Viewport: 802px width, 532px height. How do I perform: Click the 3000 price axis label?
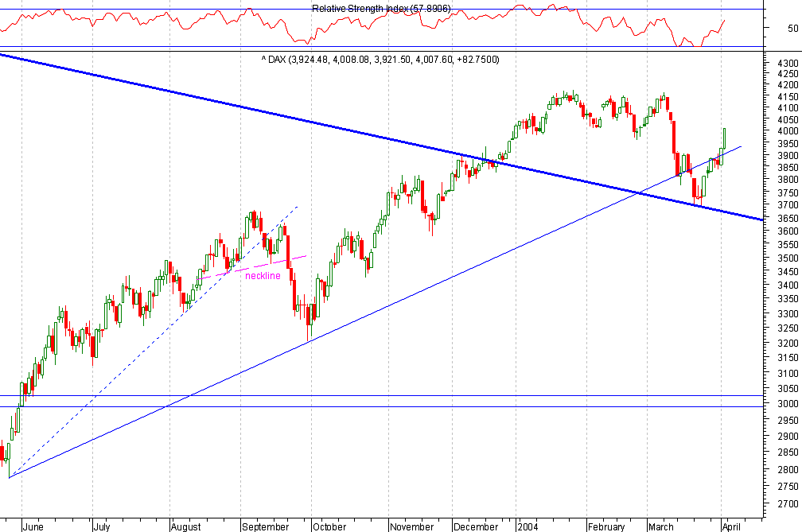[788, 404]
